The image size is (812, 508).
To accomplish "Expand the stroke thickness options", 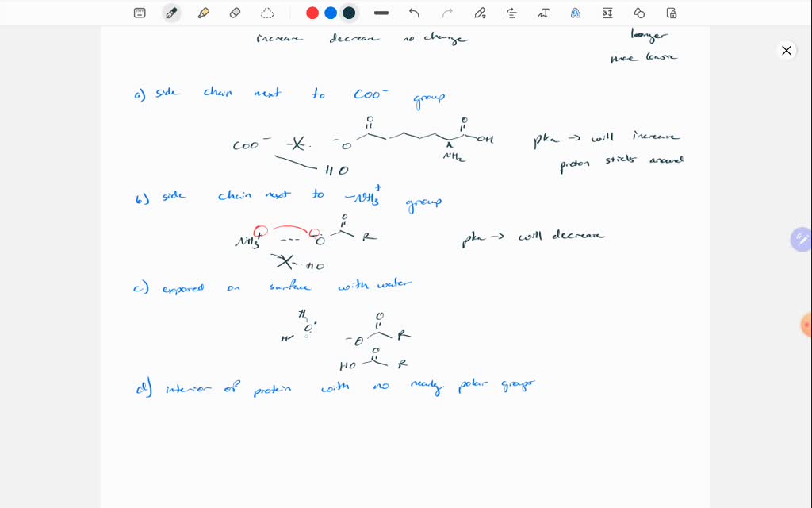I will point(381,13).
